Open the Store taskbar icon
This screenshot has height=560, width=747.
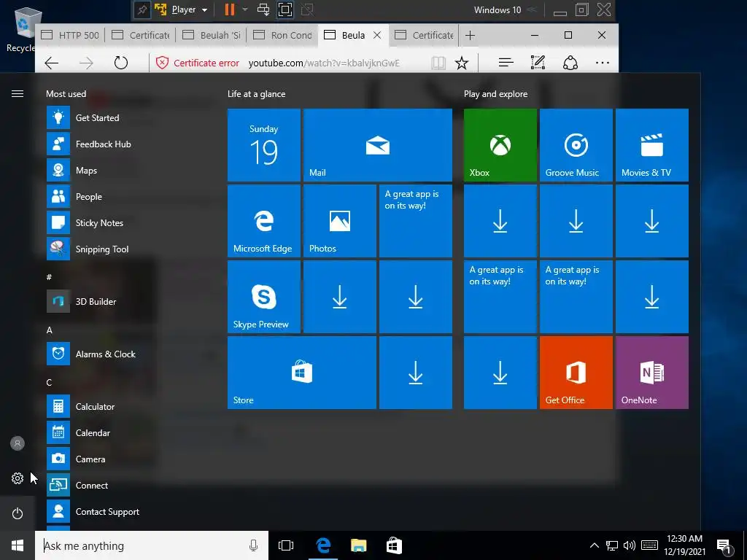(394, 545)
